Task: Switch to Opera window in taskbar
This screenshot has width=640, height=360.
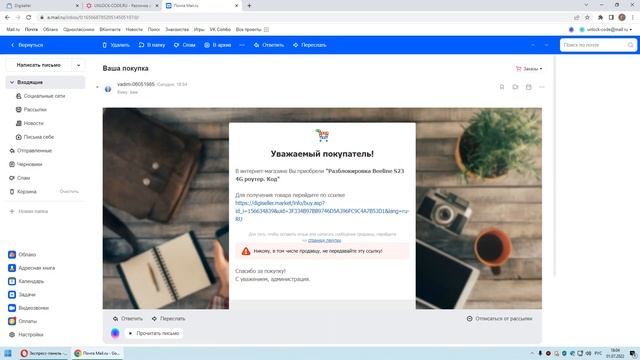Action: 44,353
